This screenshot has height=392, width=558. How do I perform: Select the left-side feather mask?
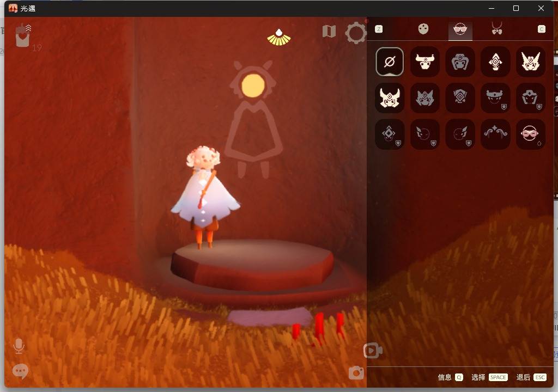tap(425, 134)
